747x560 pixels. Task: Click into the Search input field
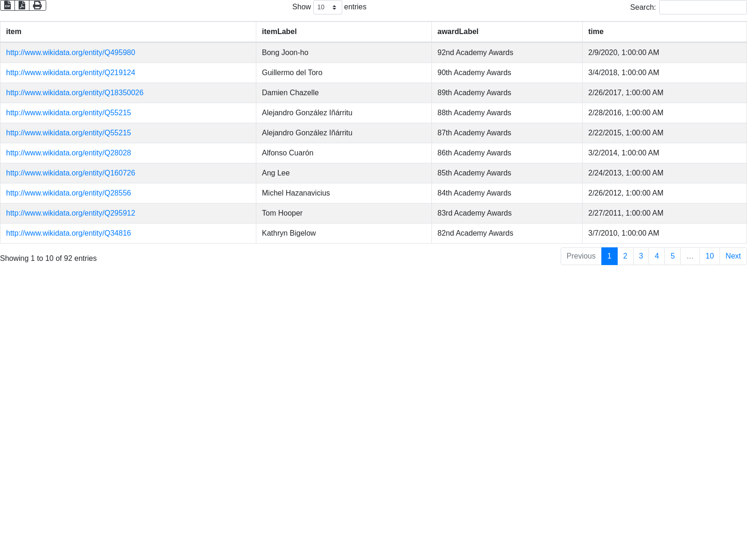(x=703, y=7)
